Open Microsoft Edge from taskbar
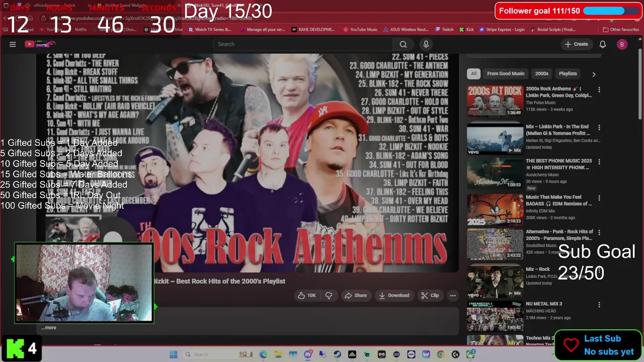 (x=263, y=354)
